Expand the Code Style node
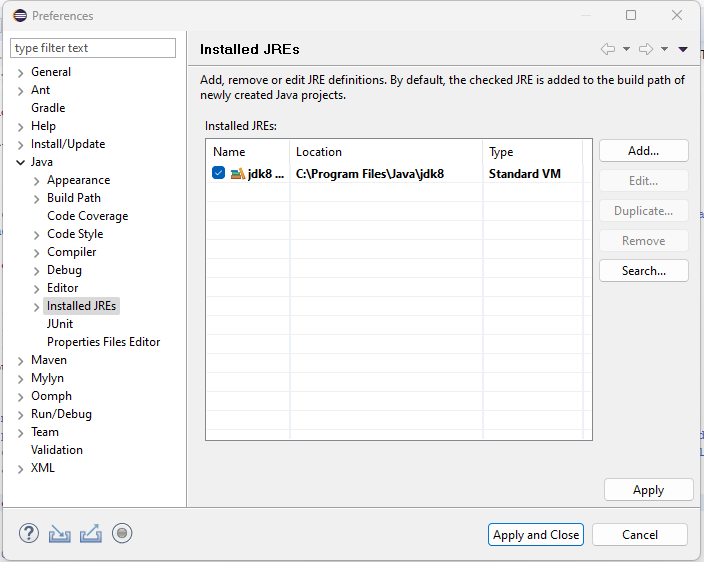The height and width of the screenshot is (562, 704). (x=36, y=235)
